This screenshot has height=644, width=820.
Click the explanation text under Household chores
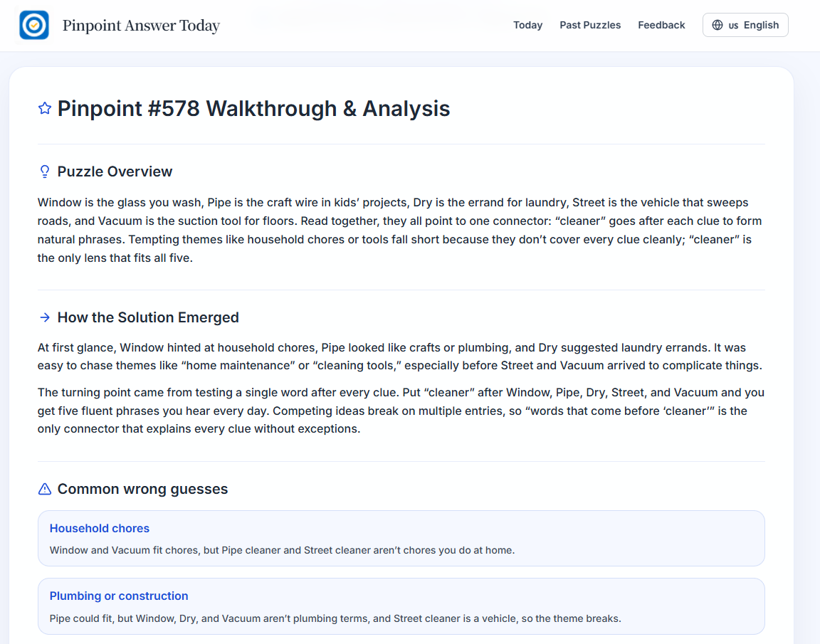(x=282, y=550)
